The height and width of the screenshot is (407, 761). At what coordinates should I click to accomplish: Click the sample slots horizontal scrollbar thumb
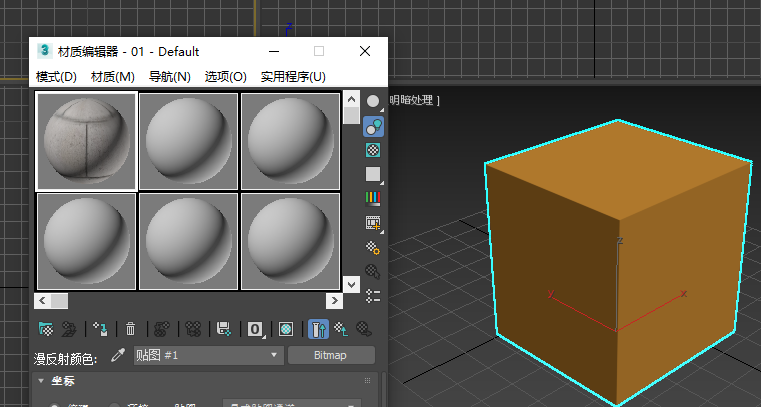point(59,300)
